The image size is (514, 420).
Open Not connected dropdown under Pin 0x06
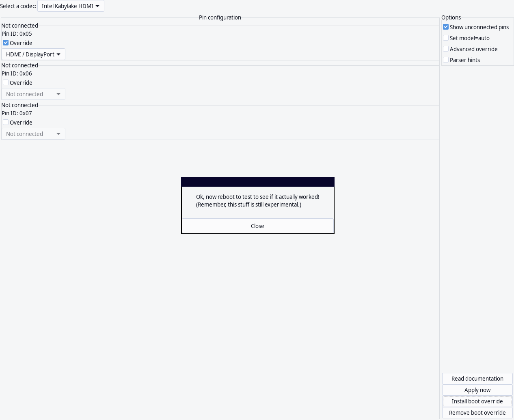point(33,94)
